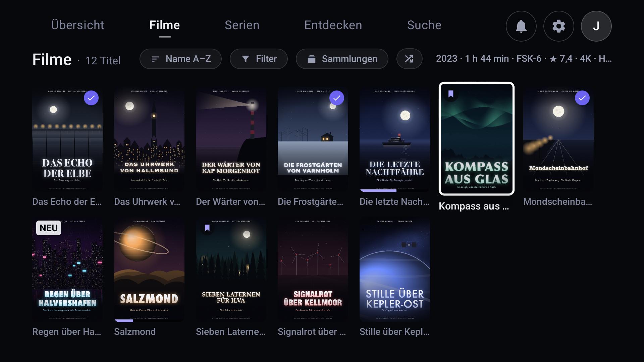Open the Entdecken tab
This screenshot has height=362, width=644.
[333, 25]
